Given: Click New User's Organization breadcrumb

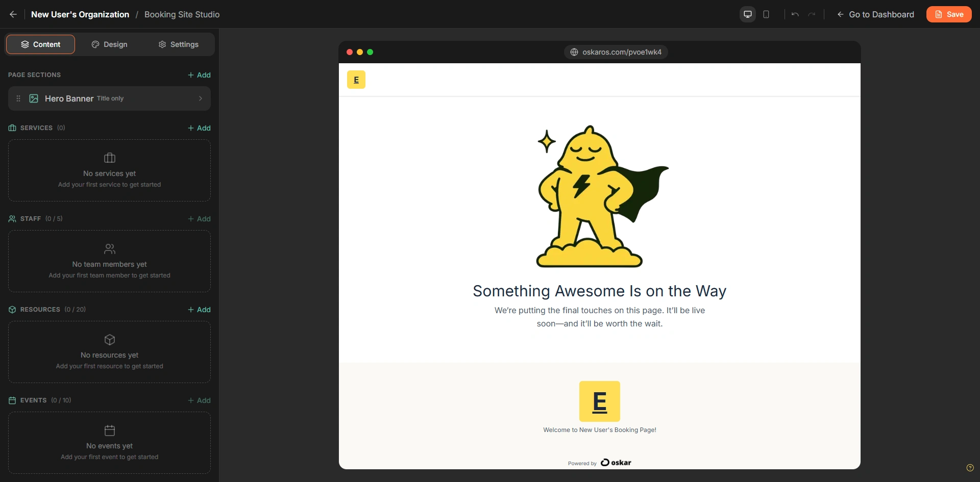Looking at the screenshot, I should click(80, 14).
